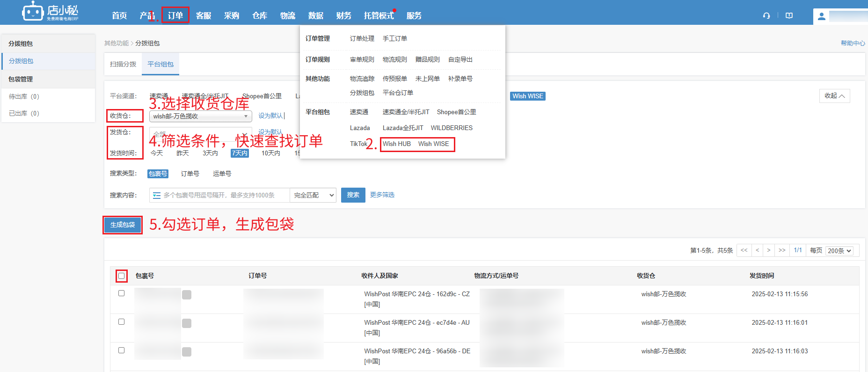
Task: Select Wish HUB in the dropdown menu
Action: point(397,144)
